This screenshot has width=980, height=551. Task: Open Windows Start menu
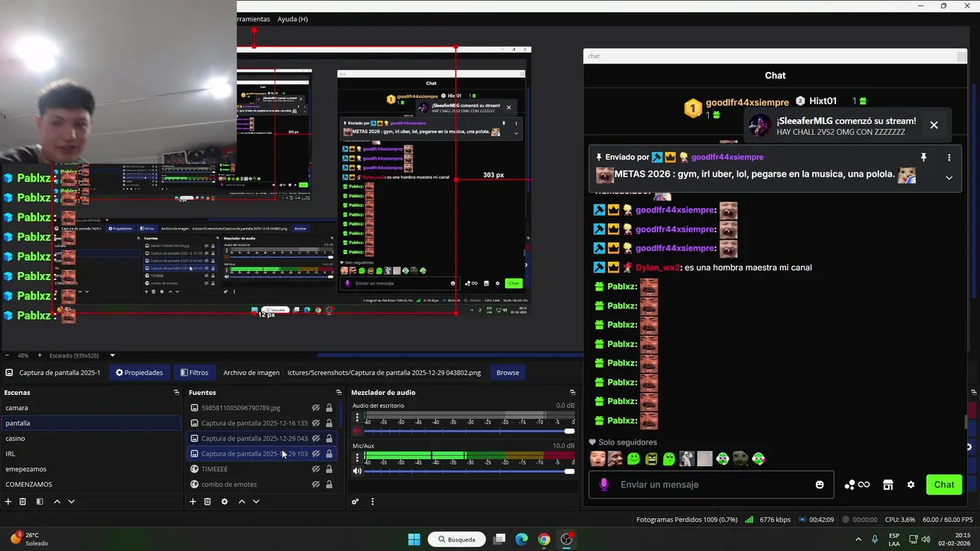414,540
